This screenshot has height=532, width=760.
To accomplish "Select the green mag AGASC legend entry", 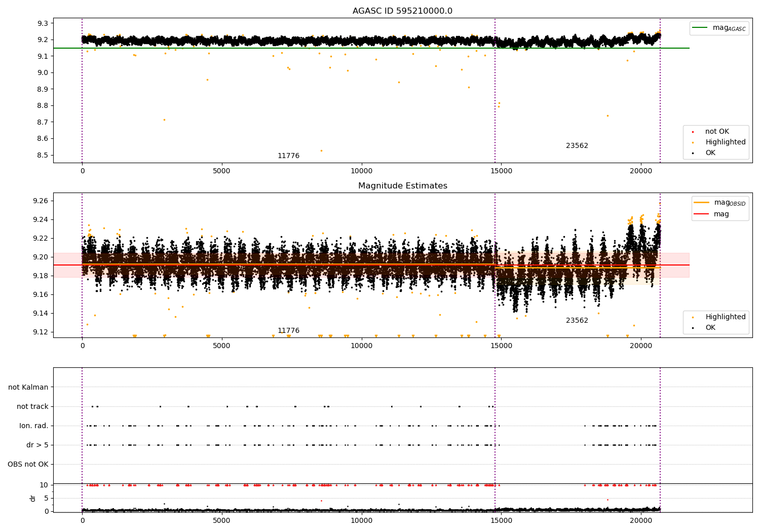I will (x=719, y=28).
